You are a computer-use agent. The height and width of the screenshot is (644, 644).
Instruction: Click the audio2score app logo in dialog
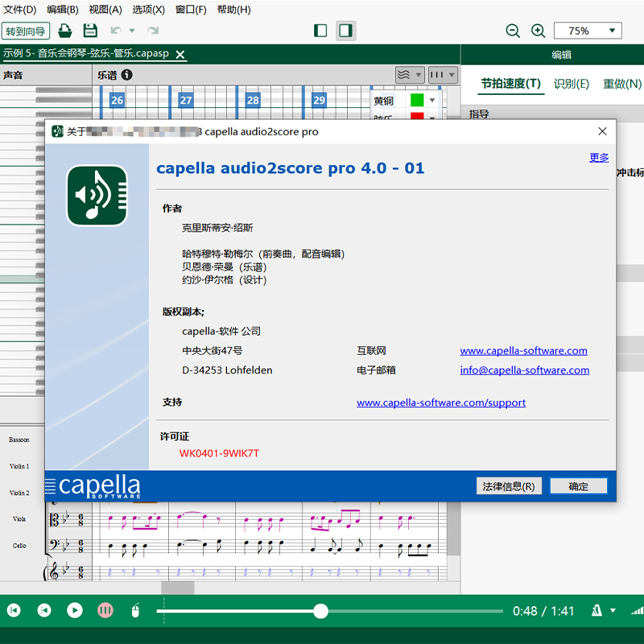pos(97,196)
